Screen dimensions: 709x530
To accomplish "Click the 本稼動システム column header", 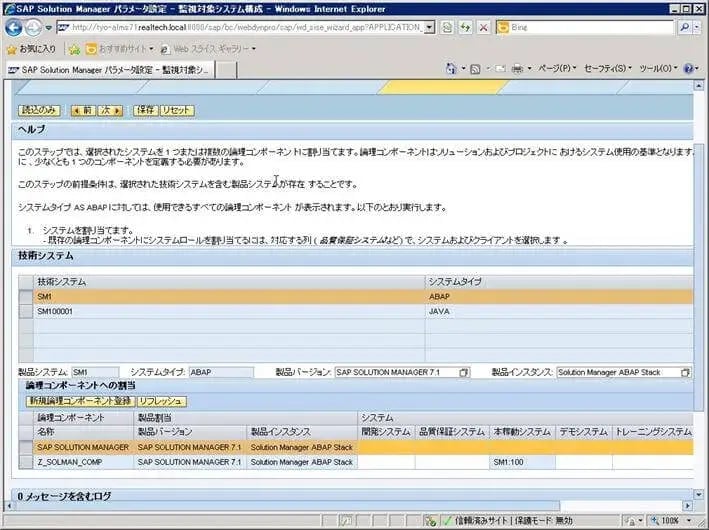I will coord(522,432).
